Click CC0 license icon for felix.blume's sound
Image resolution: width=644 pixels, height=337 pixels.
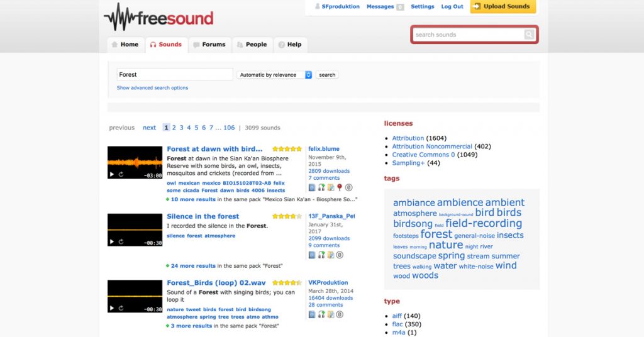click(348, 187)
